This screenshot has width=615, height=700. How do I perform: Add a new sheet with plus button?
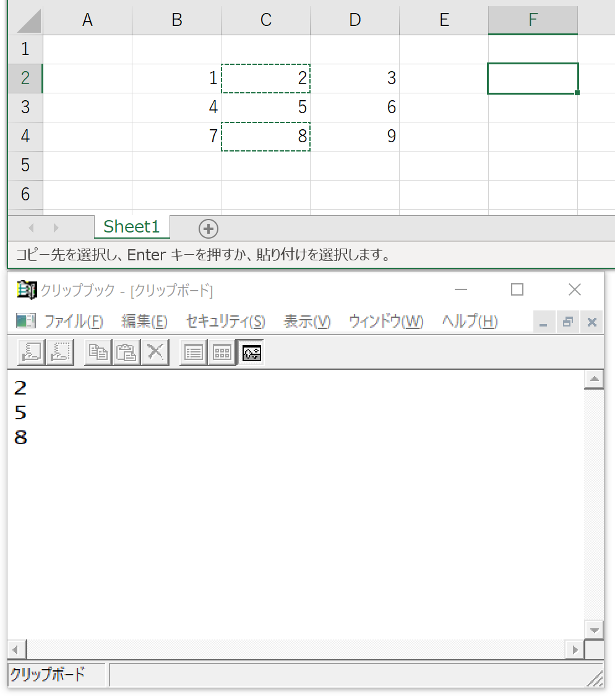click(208, 229)
